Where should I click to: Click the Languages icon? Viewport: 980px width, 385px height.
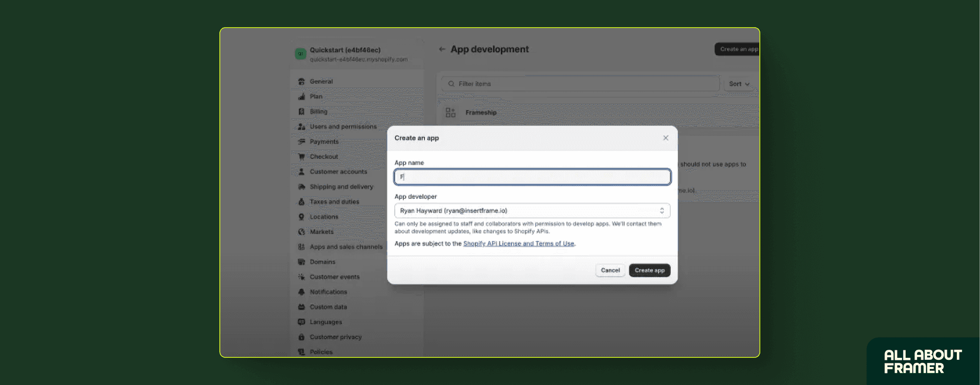pyautogui.click(x=302, y=322)
